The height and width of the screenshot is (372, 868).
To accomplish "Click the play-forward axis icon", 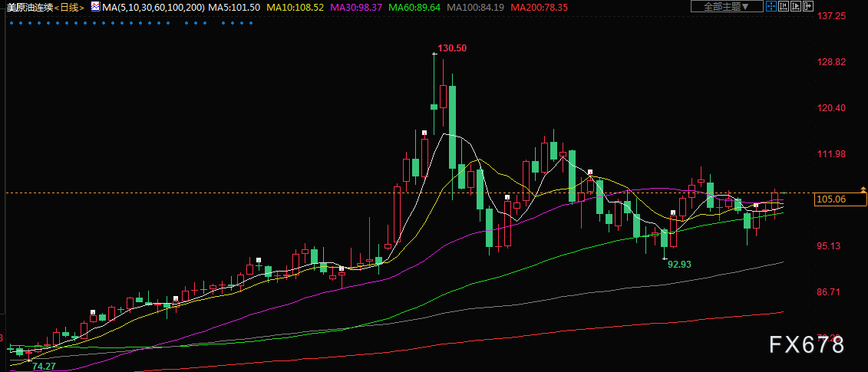I will point(796,6).
